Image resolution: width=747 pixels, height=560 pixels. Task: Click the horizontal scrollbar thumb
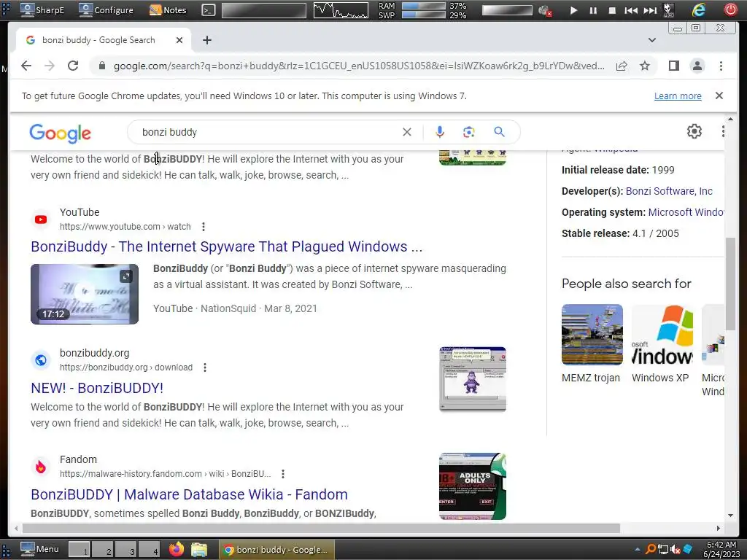click(321, 528)
